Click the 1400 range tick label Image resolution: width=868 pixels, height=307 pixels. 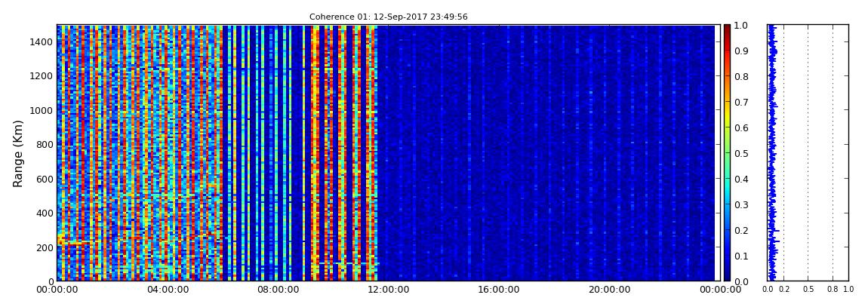[42, 42]
